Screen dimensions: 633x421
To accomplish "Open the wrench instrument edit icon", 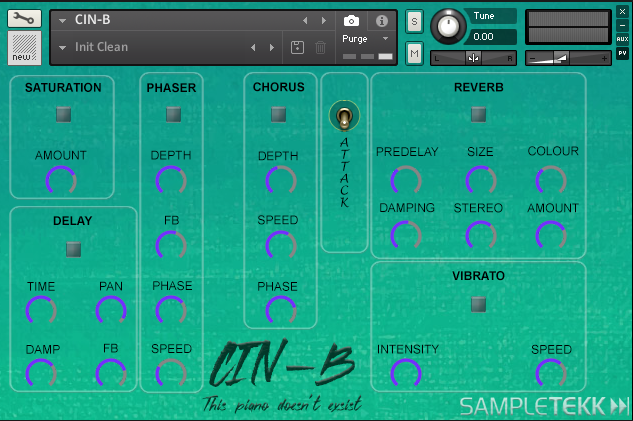I will point(24,18).
